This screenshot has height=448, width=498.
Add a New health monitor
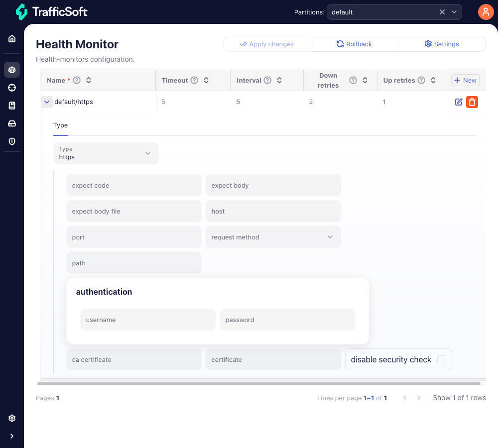[465, 80]
